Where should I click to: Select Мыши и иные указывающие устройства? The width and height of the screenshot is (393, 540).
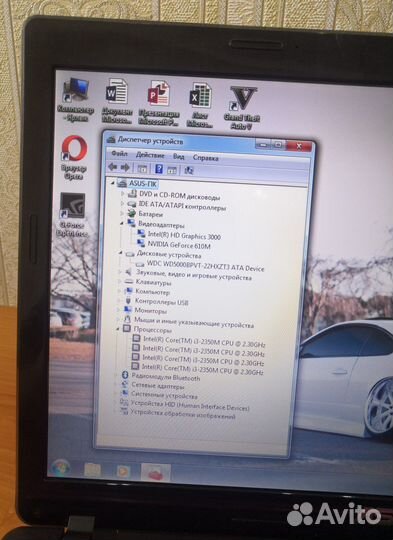[x=194, y=323]
